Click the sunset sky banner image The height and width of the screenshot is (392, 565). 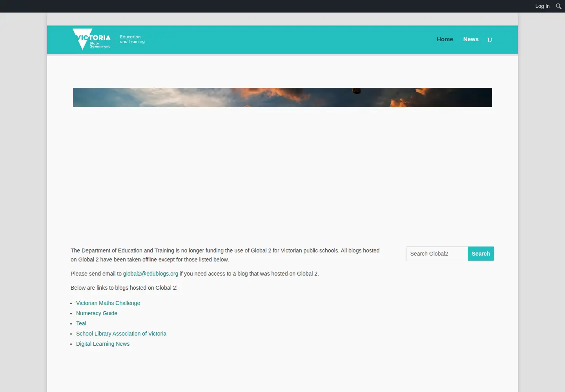[282, 97]
